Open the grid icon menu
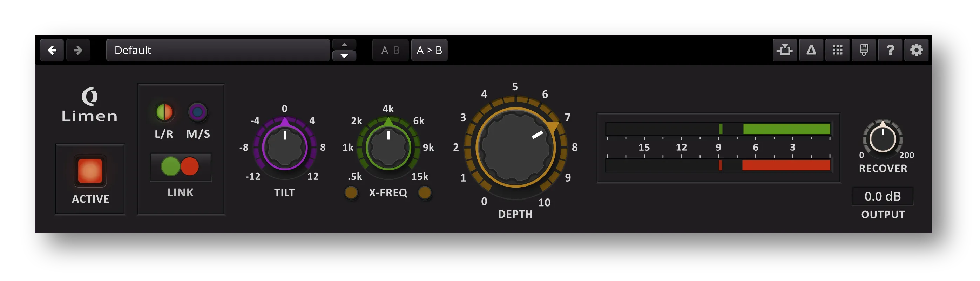Image resolution: width=980 pixels, height=281 pixels. 837,50
